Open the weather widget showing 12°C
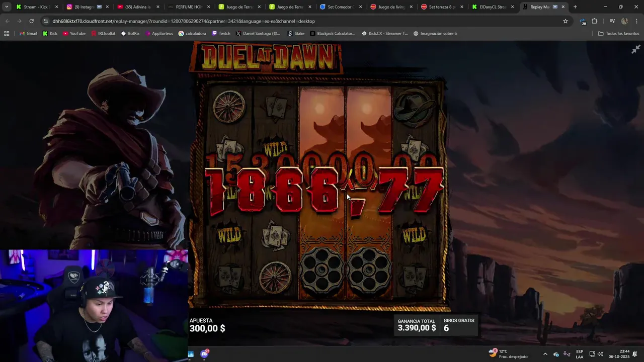The image size is (644, 362). pos(508,354)
